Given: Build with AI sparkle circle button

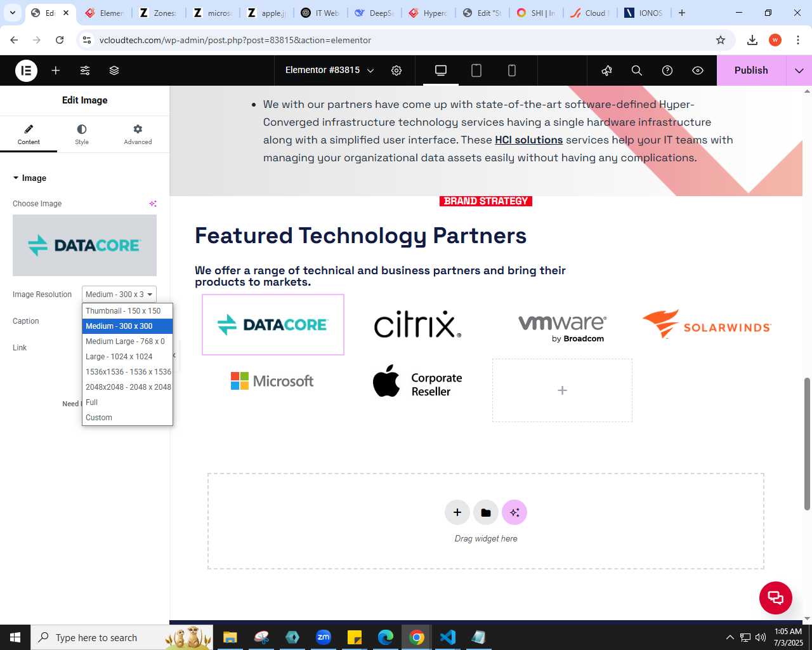Looking at the screenshot, I should pos(514,512).
